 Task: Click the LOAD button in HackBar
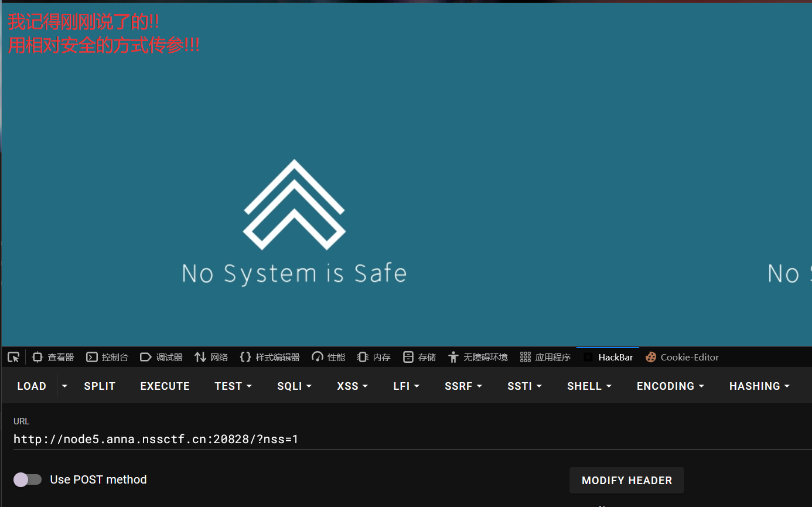[x=32, y=386]
